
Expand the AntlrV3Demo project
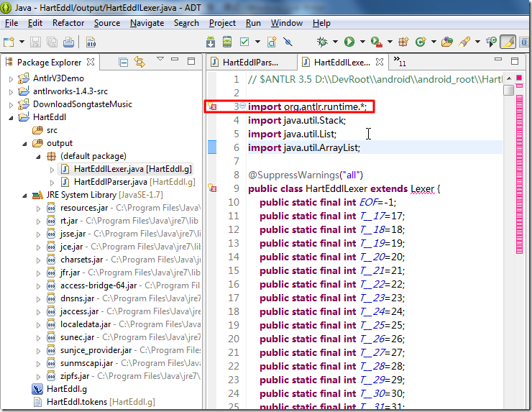[11, 79]
